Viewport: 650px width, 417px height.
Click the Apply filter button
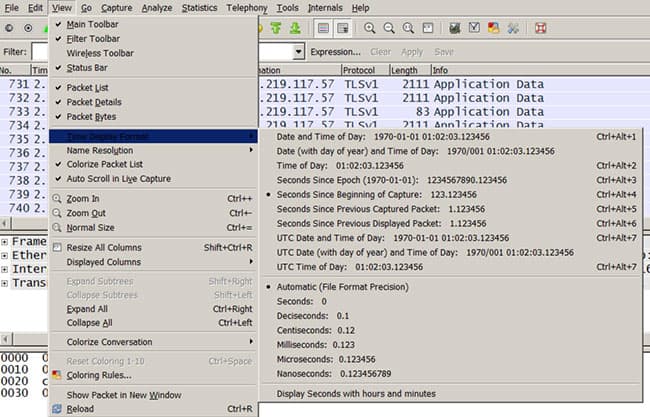pos(412,52)
